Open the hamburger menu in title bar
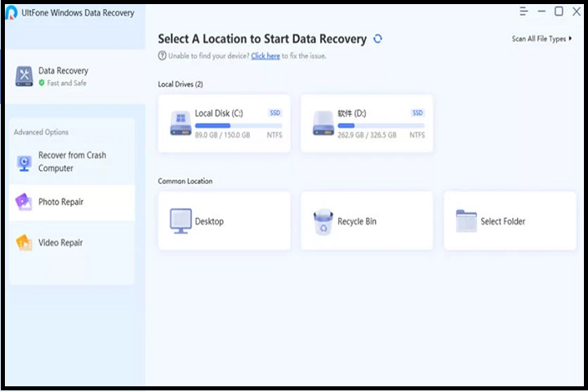 tap(523, 11)
